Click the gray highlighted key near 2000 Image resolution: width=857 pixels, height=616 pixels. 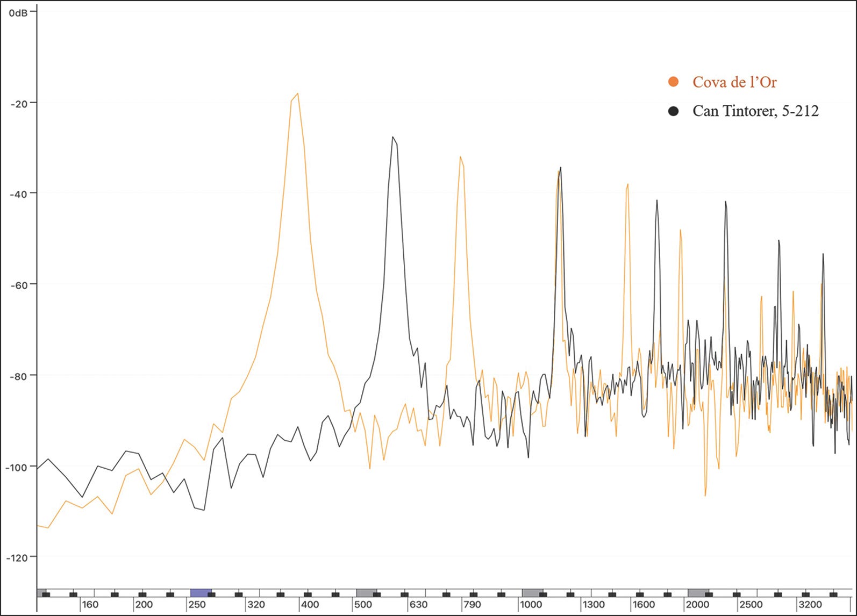pos(698,593)
